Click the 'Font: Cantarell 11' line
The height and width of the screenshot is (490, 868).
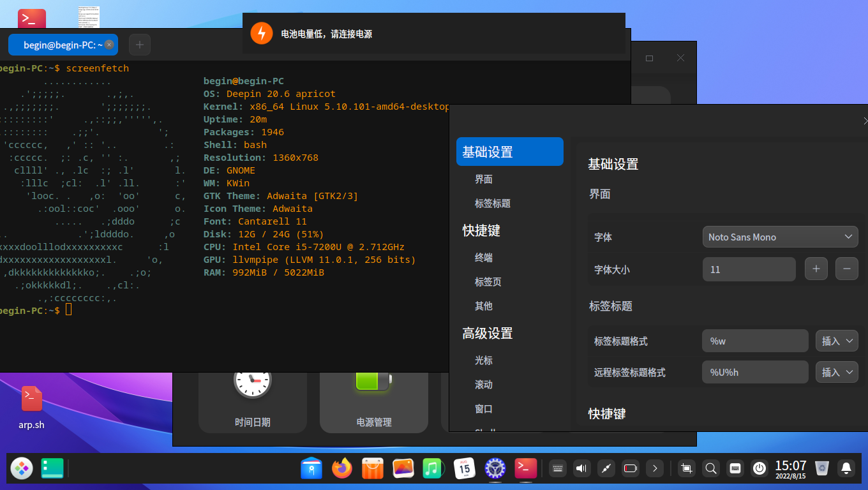click(255, 221)
